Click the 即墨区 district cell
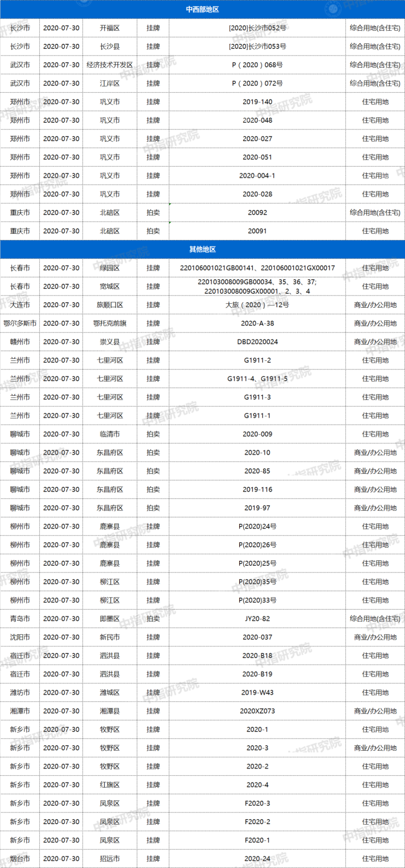The image size is (405, 868). tap(110, 619)
